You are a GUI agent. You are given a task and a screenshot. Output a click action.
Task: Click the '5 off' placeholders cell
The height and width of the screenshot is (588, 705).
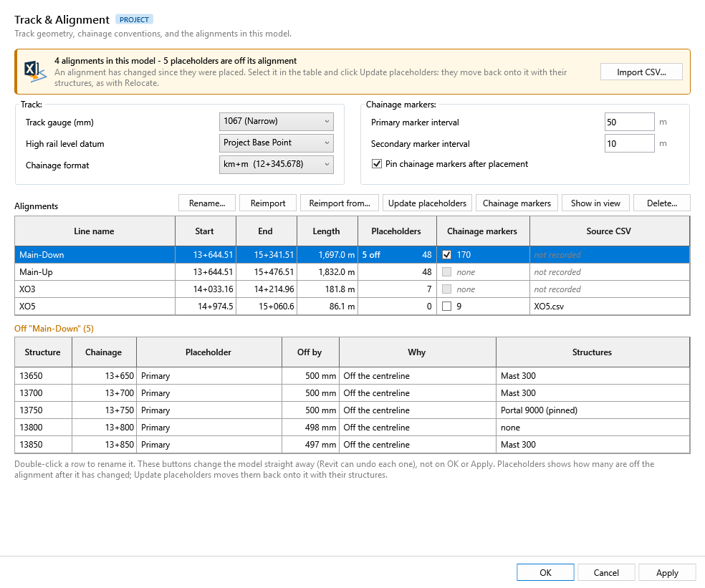397,255
